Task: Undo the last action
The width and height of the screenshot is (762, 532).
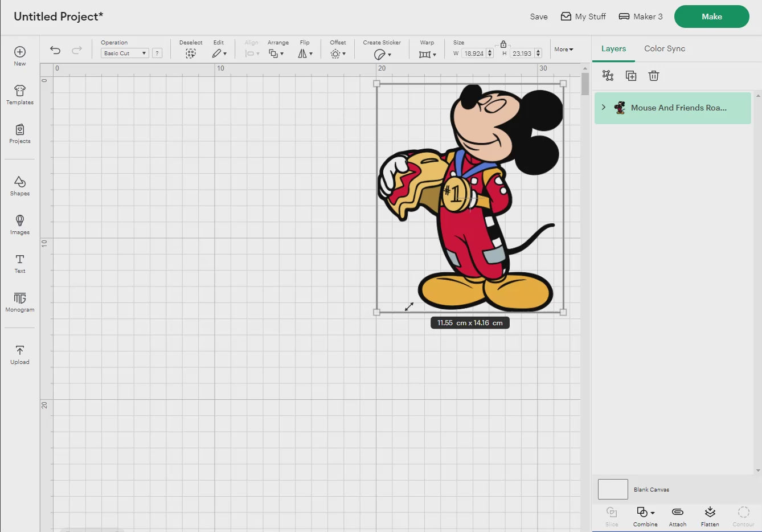Action: pos(55,50)
